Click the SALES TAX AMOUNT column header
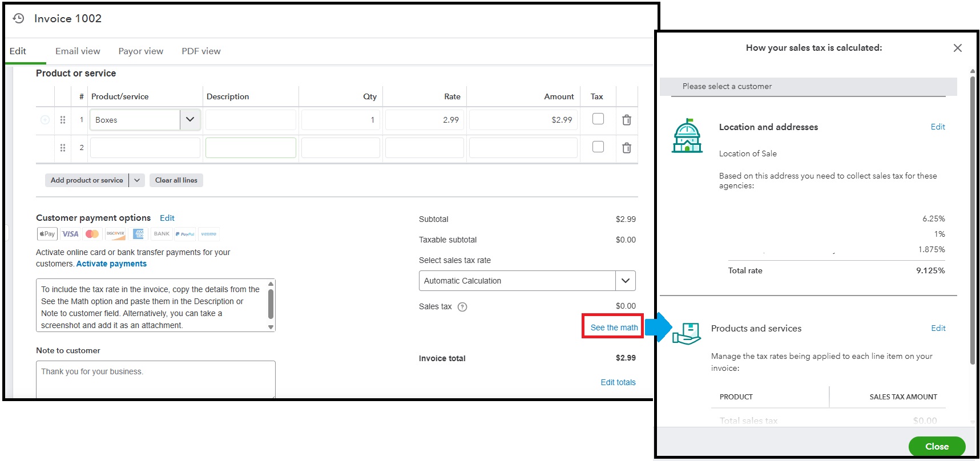 click(903, 397)
